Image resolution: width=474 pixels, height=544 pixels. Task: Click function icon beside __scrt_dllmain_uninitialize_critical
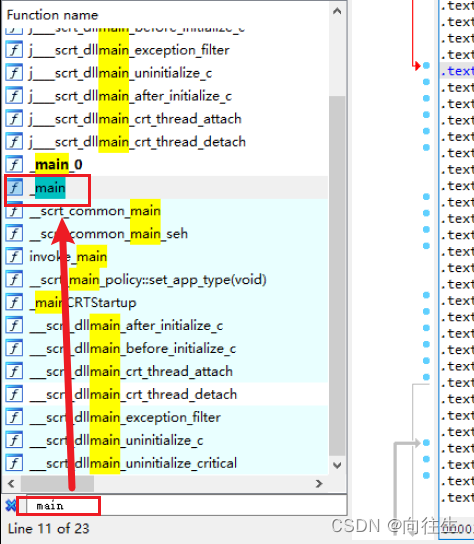(x=14, y=463)
